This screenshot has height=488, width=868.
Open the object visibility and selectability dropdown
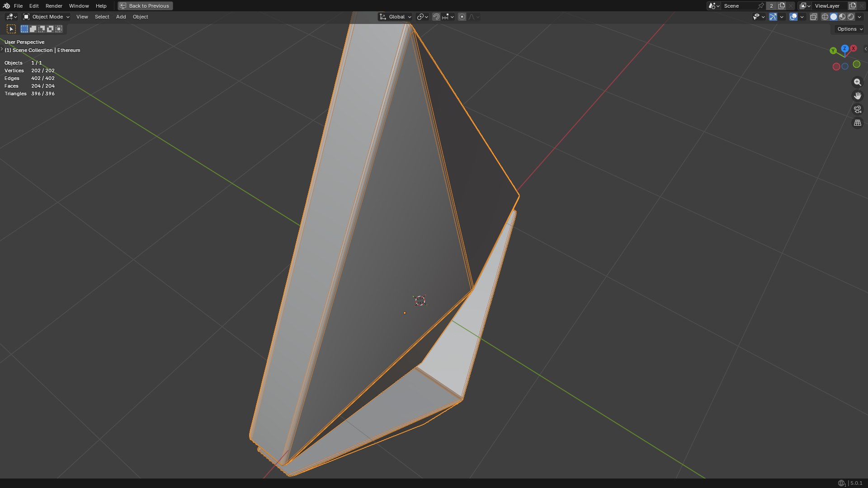click(759, 17)
